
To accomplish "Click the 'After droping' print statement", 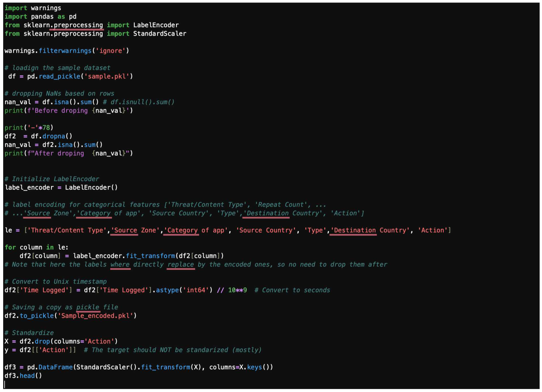I will [68, 153].
